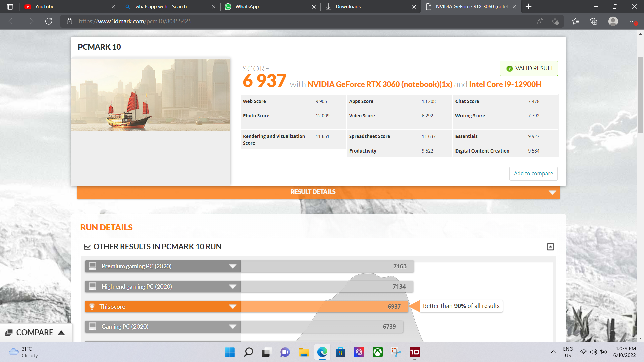Activate the Read aloud icon
The width and height of the screenshot is (644, 362).
[x=540, y=21]
